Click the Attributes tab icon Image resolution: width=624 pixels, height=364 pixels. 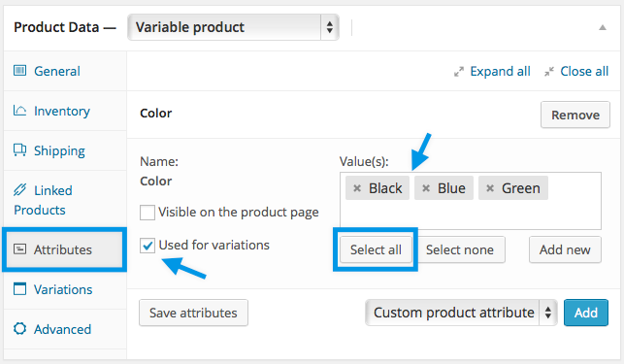[x=20, y=249]
